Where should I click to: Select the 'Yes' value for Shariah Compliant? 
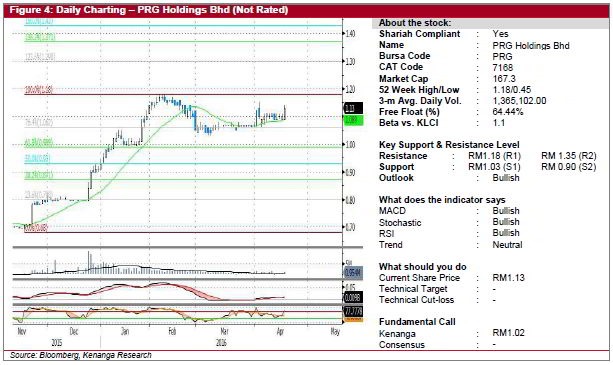500,34
